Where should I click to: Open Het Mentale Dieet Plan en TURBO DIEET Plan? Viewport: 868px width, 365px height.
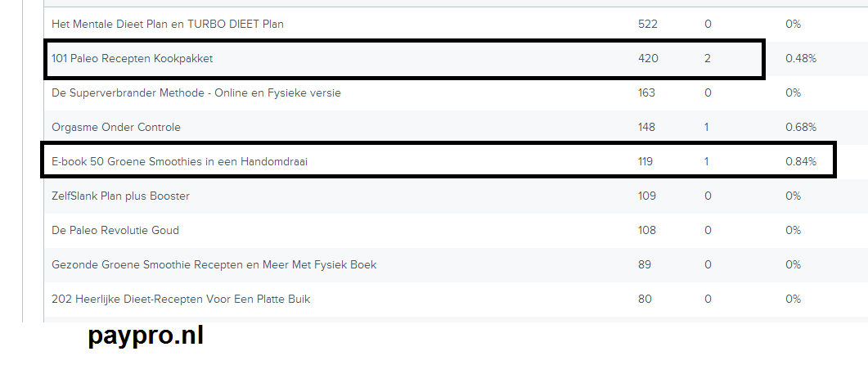coord(167,25)
